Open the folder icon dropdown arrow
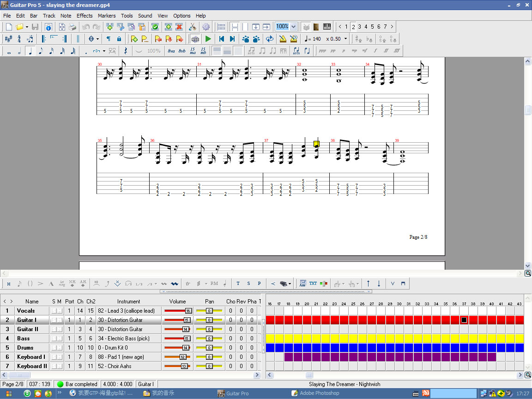Image resolution: width=532 pixels, height=399 pixels. tap(27, 27)
